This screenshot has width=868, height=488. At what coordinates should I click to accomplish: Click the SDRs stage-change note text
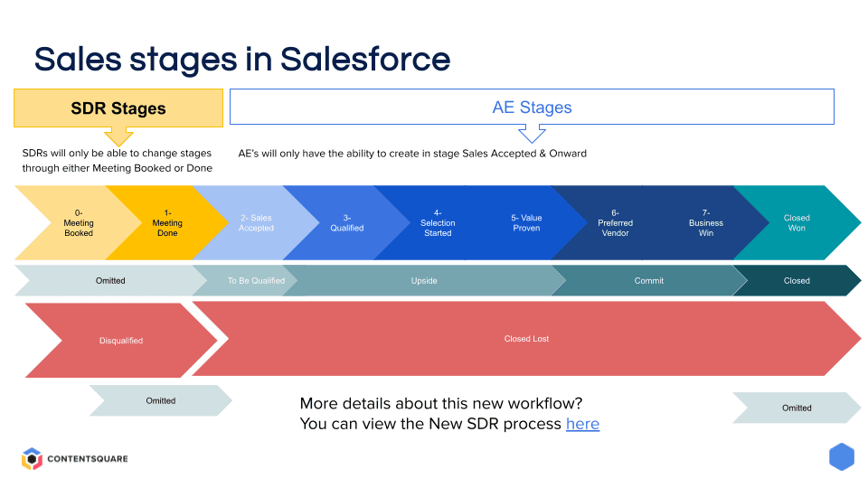coord(118,161)
